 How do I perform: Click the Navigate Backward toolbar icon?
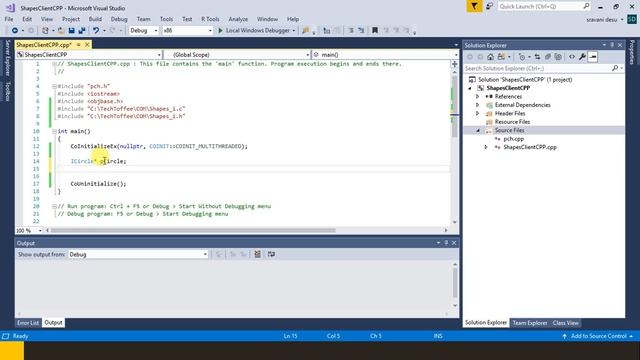(15, 31)
